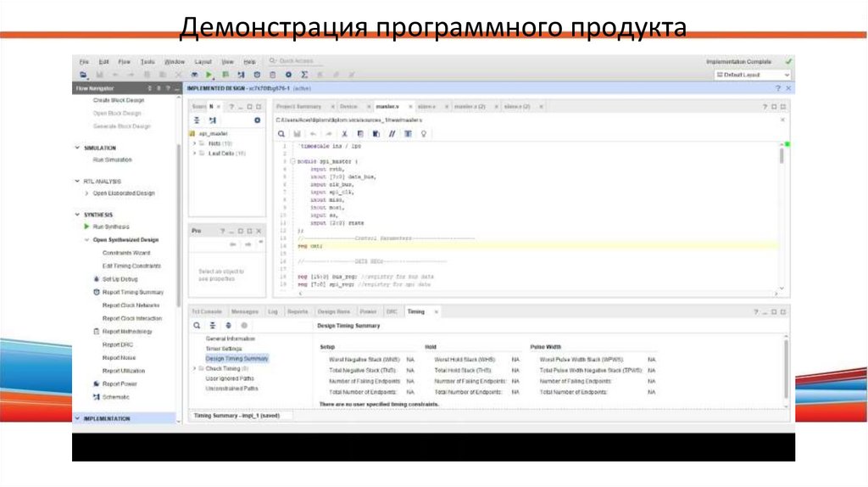Viewport: 868px width, 487px height.
Task: Click Flow Navigator vertical scrollbar thumb
Action: point(178,224)
